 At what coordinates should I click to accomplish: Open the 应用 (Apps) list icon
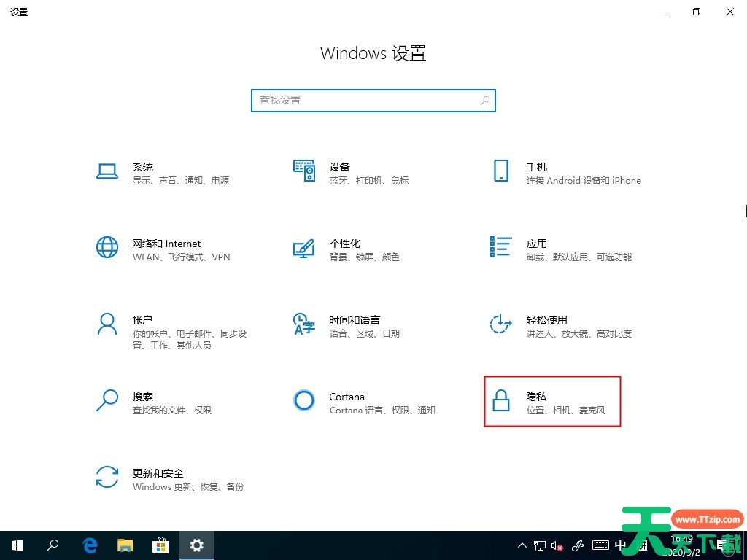(x=500, y=246)
